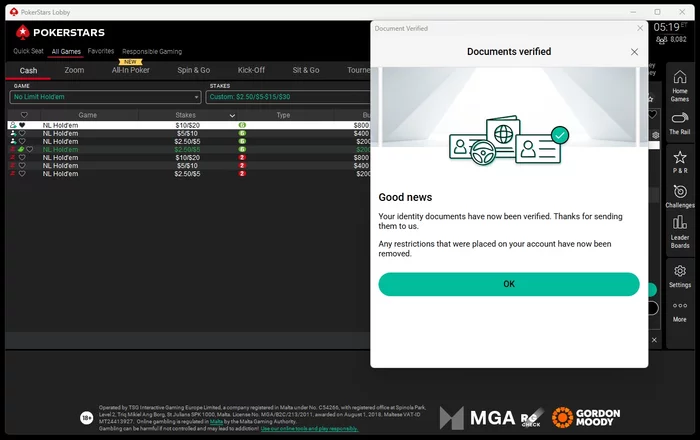
Task: Click the heart column header in the table
Action: coord(24,115)
